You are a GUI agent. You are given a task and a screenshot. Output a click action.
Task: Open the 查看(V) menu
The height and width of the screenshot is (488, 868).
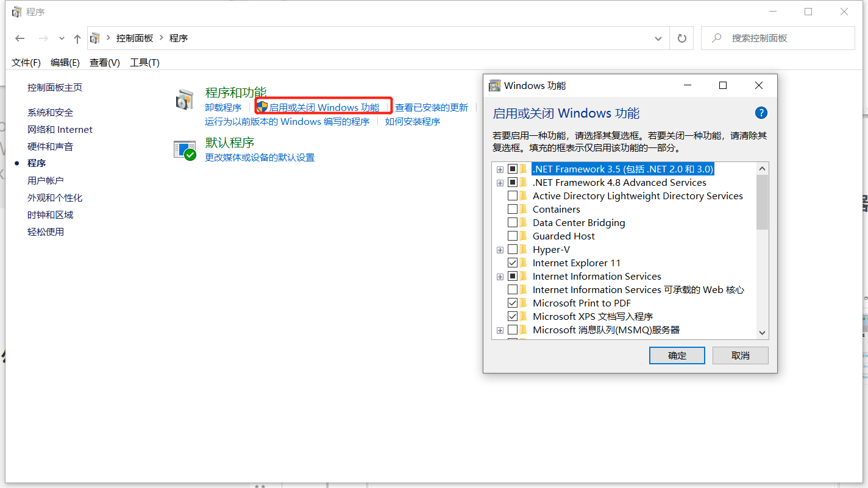click(104, 62)
